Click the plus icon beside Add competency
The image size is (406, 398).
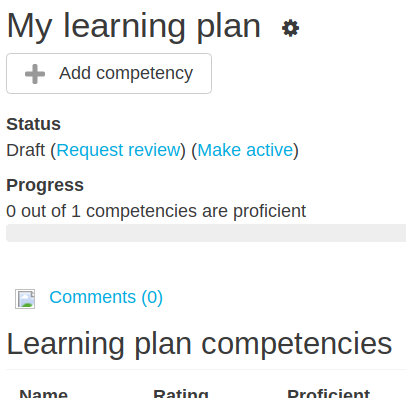click(x=35, y=74)
